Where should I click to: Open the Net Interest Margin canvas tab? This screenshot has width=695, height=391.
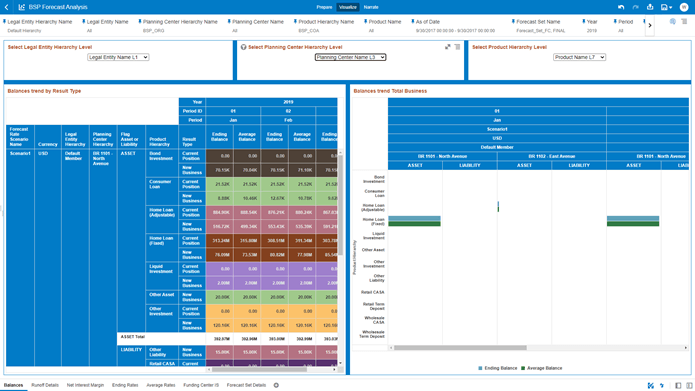tap(85, 385)
